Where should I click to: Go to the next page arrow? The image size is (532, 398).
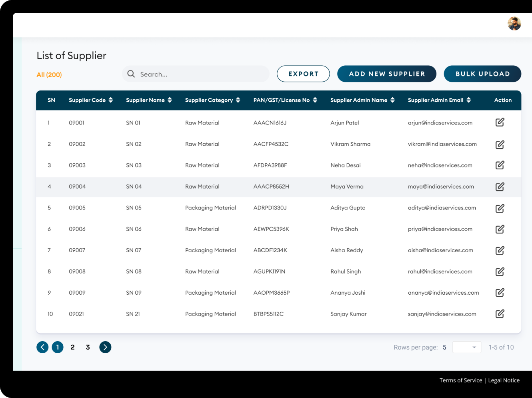[105, 347]
